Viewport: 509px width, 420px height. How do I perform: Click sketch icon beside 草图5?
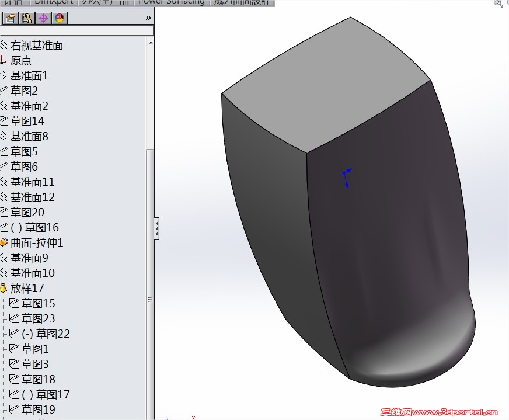tap(4, 151)
